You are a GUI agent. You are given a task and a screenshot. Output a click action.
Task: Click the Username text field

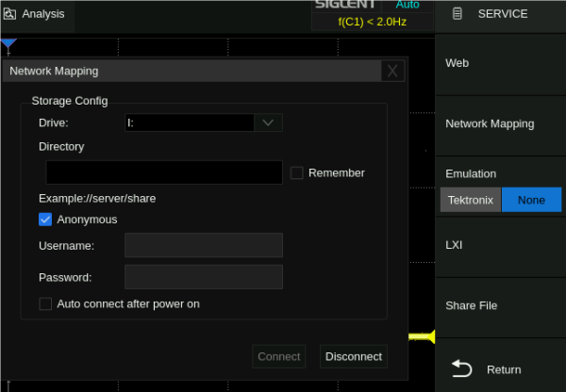point(204,246)
